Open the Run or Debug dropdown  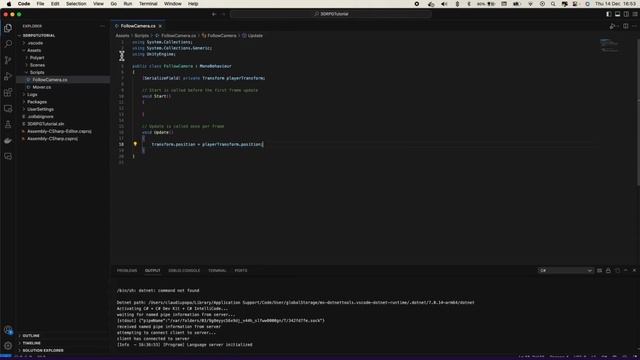pos(617,26)
